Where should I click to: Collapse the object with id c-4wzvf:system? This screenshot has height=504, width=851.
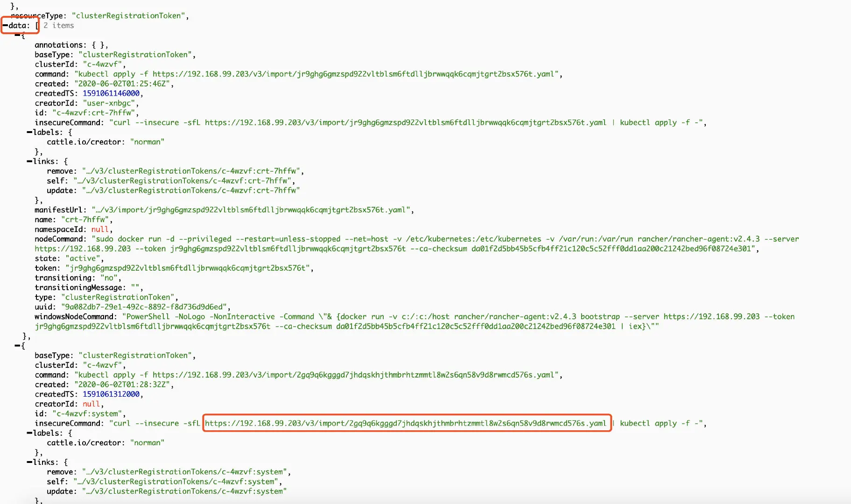tap(17, 346)
